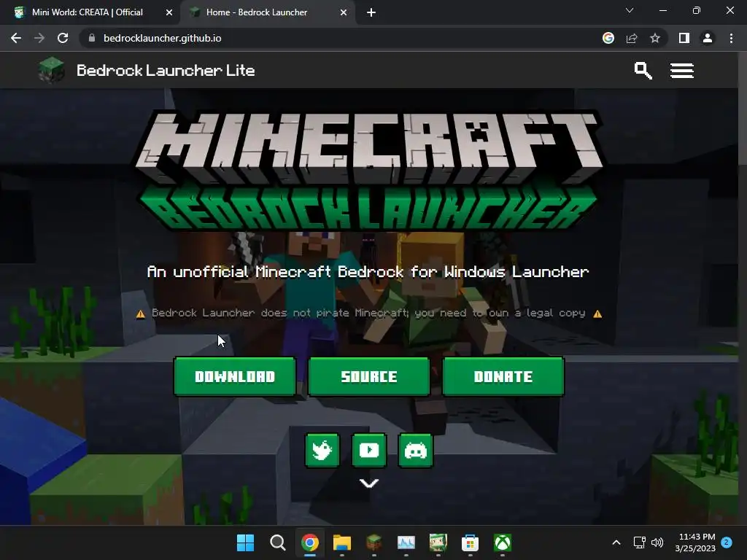This screenshot has width=747, height=560.
Task: Click the site search magnifier icon
Action: tap(643, 71)
